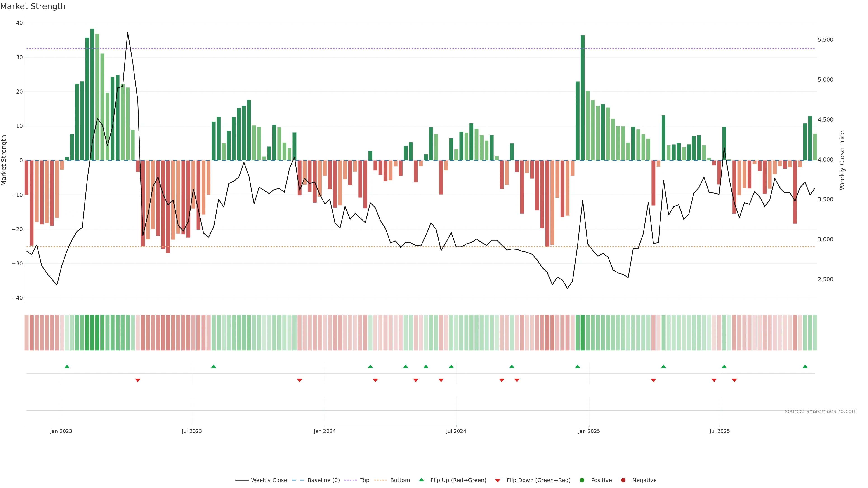Viewport: 868px width, 488px height.
Task: Click the Jan 2025 x-axis label
Action: [x=589, y=431]
